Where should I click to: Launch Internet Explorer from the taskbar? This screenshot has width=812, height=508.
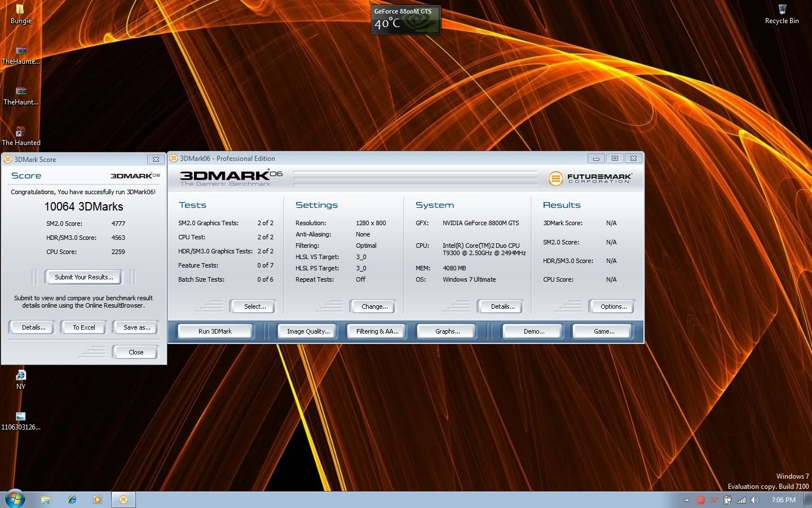click(72, 500)
